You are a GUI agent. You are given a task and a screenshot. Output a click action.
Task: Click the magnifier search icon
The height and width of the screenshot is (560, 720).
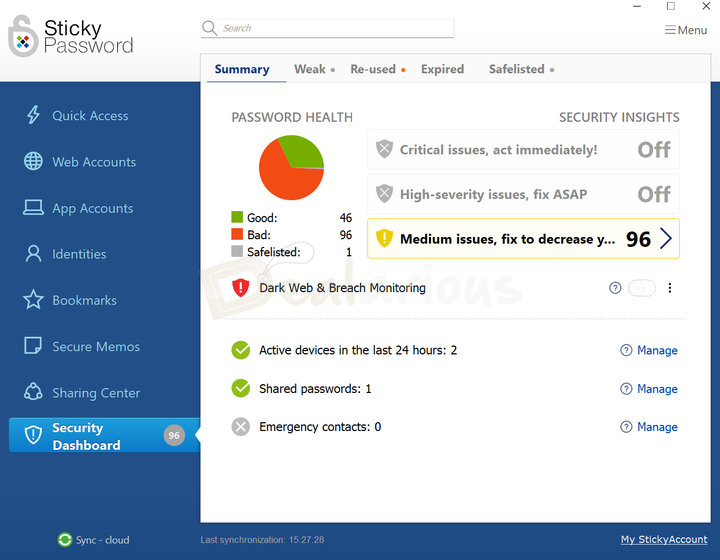coord(209,28)
